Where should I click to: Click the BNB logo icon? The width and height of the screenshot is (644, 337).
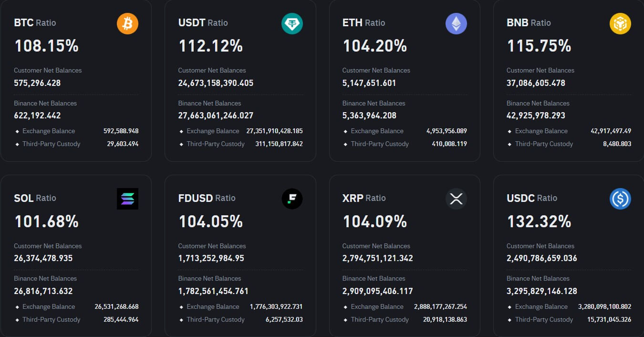620,23
